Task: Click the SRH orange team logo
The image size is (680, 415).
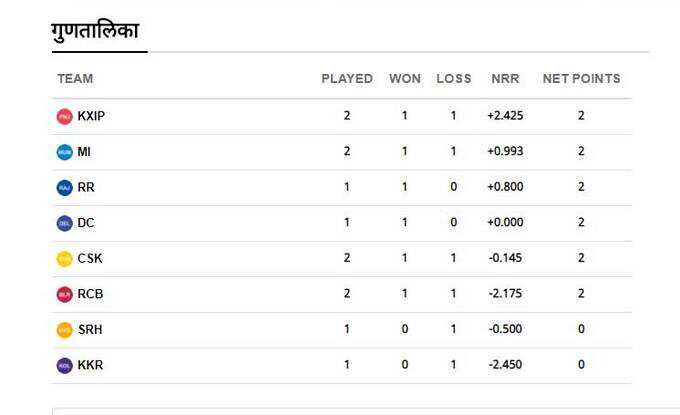Action: [65, 330]
